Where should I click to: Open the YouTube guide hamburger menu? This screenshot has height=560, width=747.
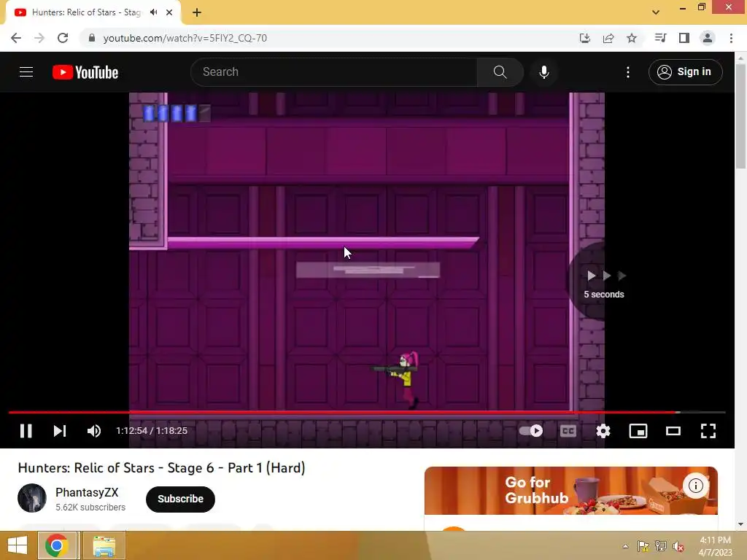(x=26, y=72)
